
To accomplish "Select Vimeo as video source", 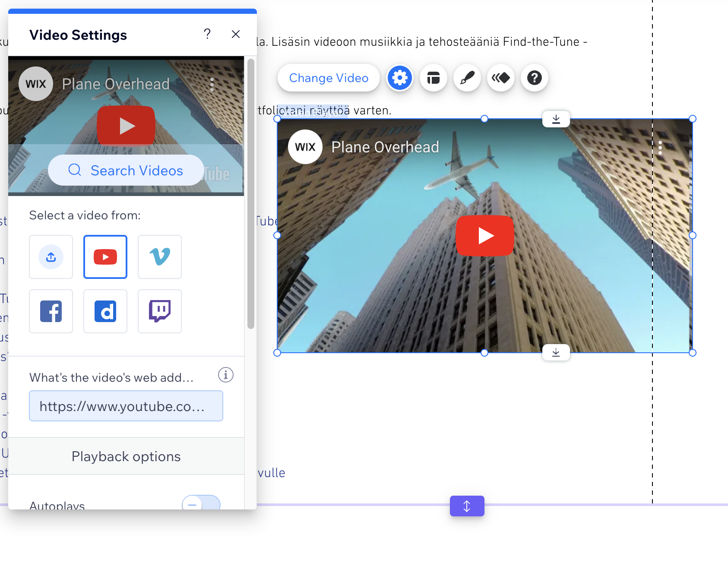I will click(160, 257).
